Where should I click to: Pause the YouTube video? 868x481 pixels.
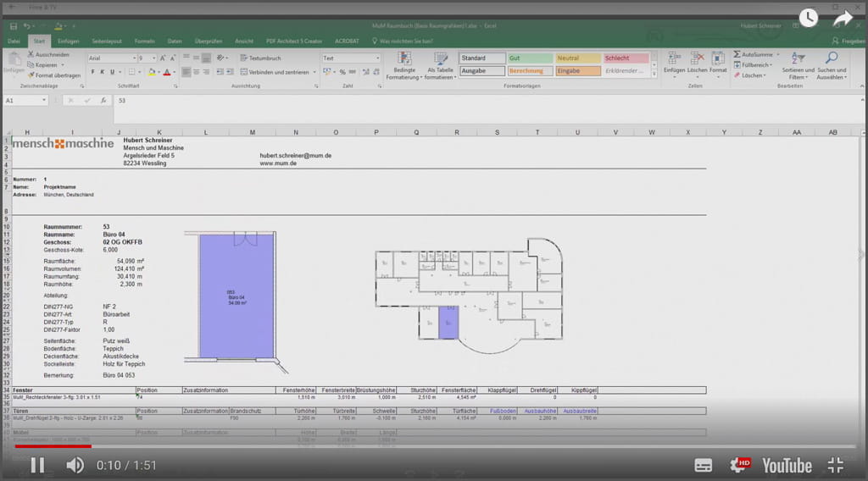(x=37, y=464)
